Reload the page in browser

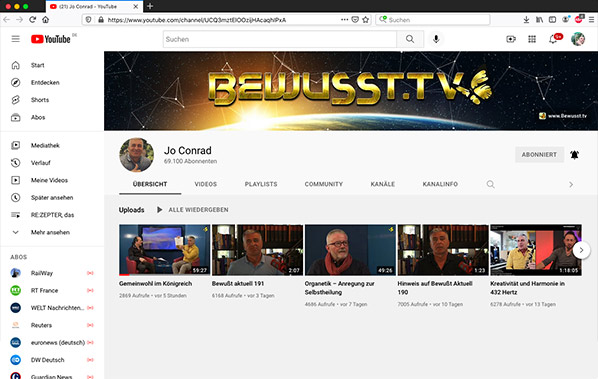tap(32, 19)
